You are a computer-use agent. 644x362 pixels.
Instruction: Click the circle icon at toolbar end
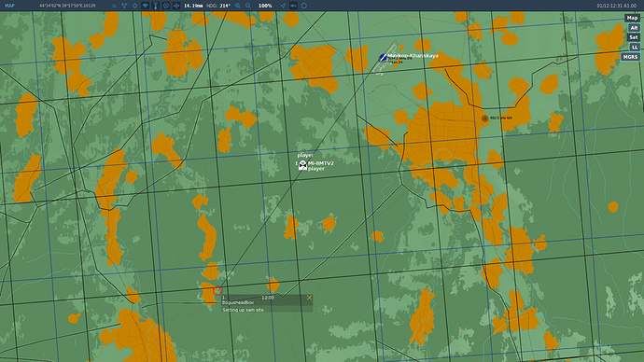(304, 6)
